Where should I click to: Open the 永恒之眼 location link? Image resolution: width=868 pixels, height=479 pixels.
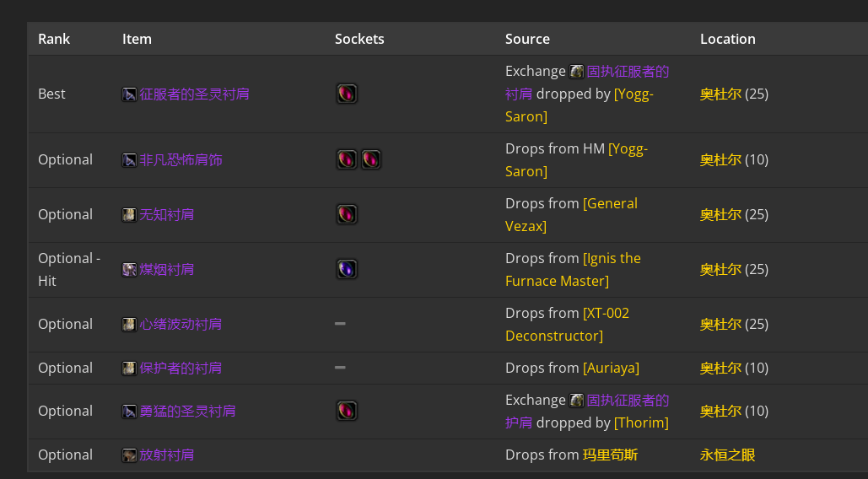(x=727, y=455)
